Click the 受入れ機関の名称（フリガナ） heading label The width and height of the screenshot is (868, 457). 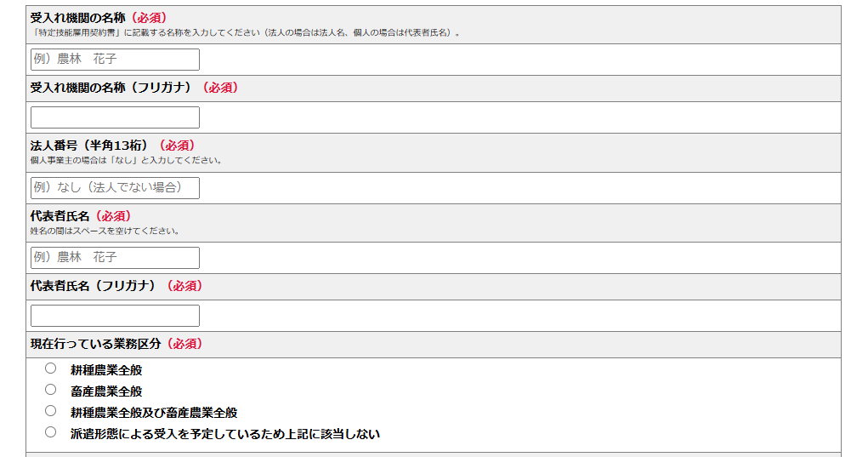pos(134,88)
